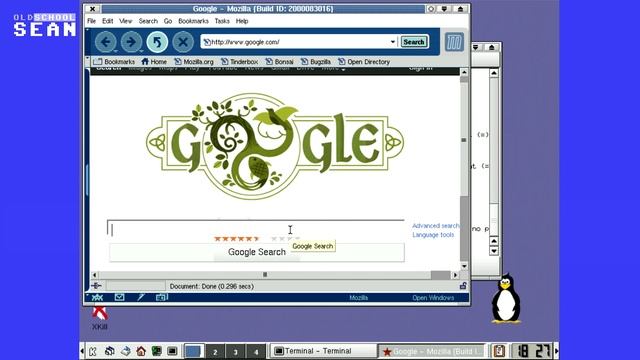Open the Open Directory bookmark
Image resolution: width=640 pixels, height=360 pixels.
(x=364, y=62)
